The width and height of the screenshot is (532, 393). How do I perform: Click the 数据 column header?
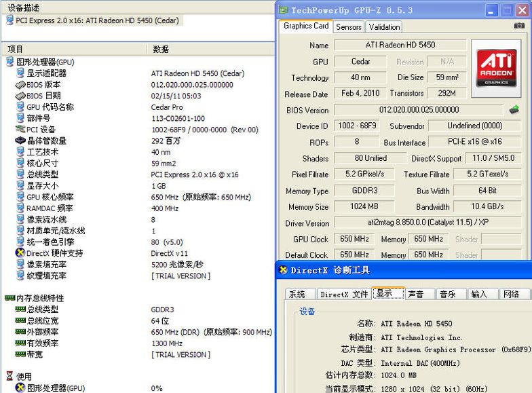(210, 49)
